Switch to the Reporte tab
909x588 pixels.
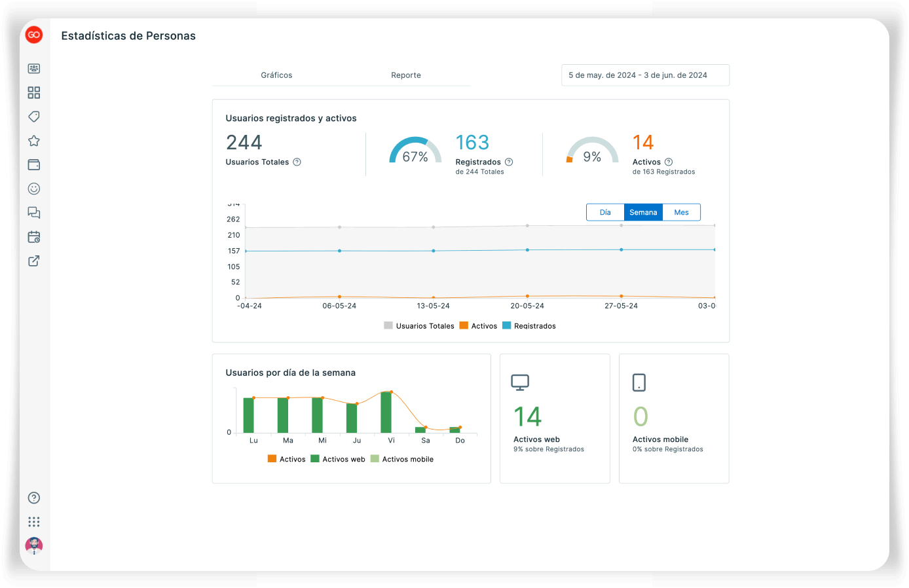click(x=406, y=75)
